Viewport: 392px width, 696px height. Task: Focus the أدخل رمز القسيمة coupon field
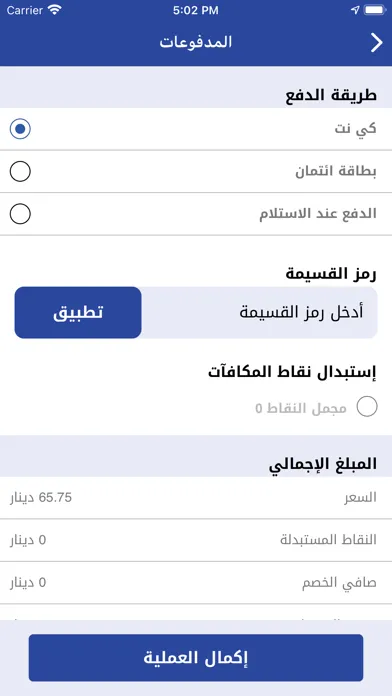coord(259,312)
